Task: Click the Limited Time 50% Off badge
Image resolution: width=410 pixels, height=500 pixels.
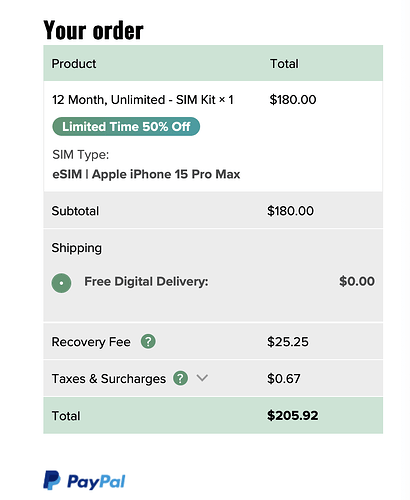Action: click(126, 127)
